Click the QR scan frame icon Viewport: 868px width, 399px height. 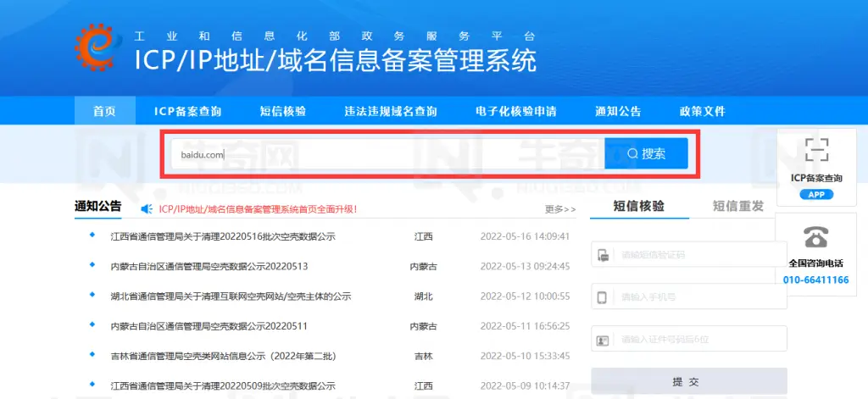(x=816, y=149)
